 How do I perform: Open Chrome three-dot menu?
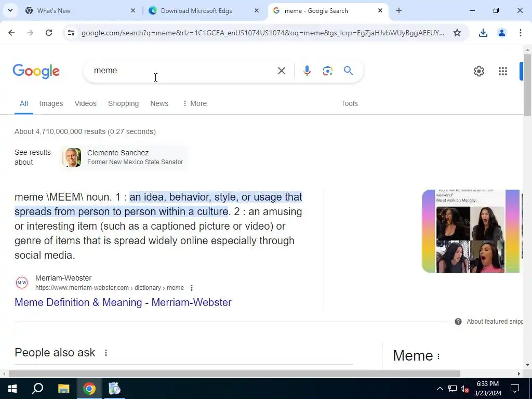click(x=520, y=33)
